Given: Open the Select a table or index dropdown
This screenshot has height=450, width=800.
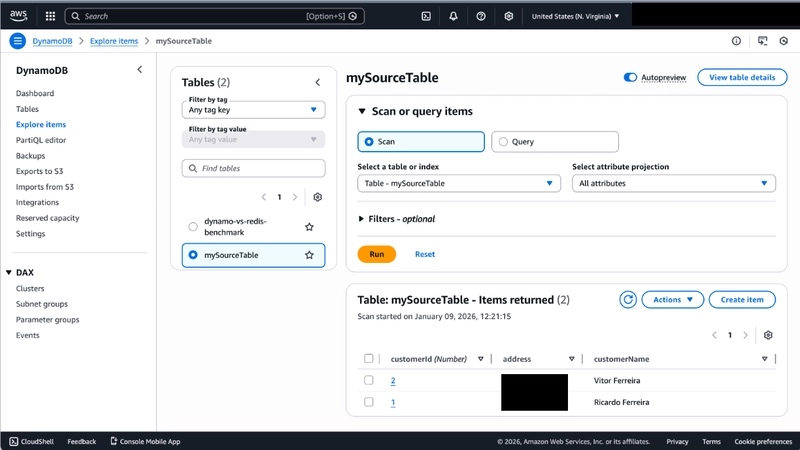Looking at the screenshot, I should click(x=459, y=183).
